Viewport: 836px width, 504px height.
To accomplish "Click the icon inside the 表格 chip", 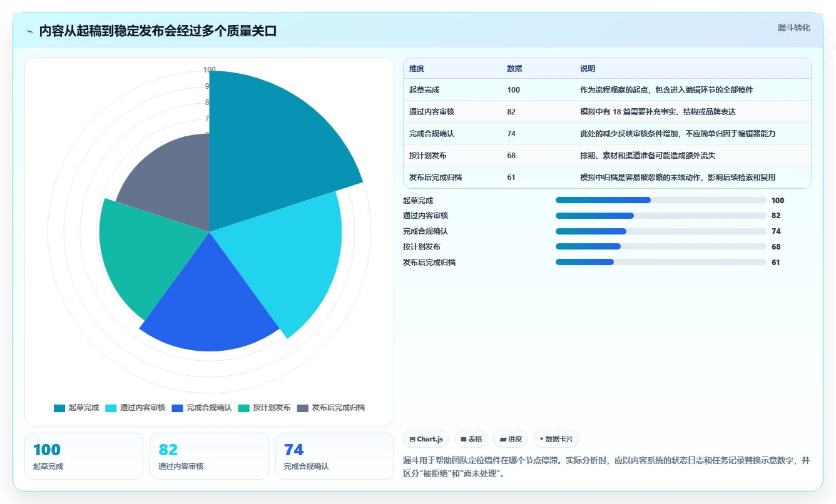I will tap(464, 440).
